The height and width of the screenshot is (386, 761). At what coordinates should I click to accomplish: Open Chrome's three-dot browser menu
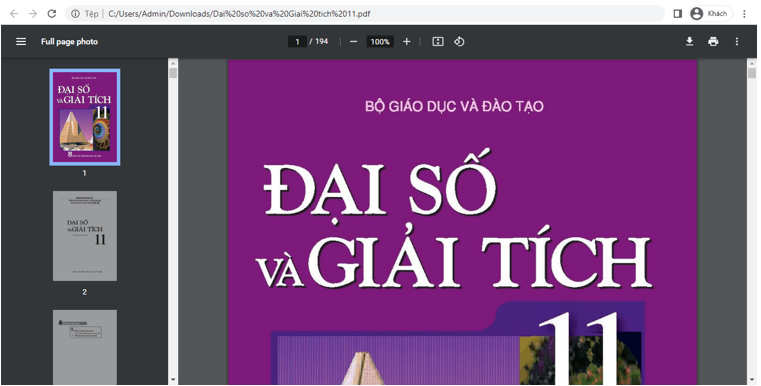(x=744, y=14)
